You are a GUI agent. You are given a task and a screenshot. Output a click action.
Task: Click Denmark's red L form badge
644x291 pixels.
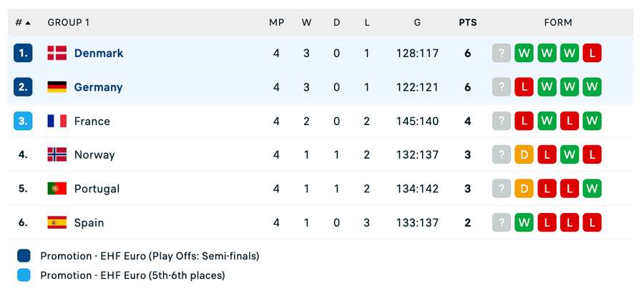592,53
